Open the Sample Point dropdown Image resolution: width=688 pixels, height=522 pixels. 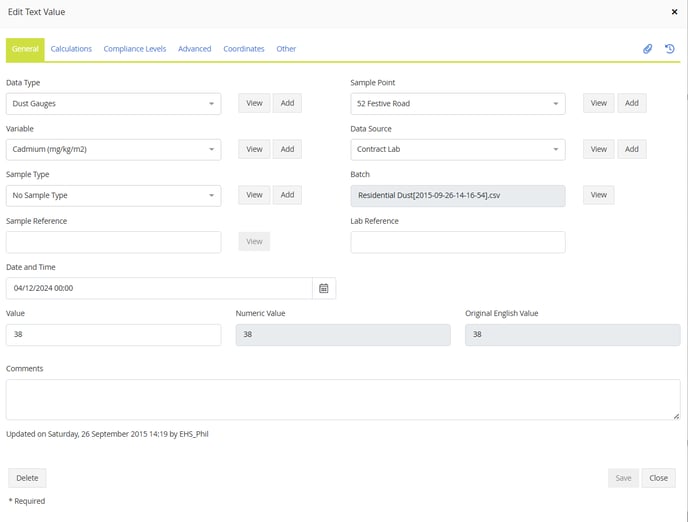[457, 104]
